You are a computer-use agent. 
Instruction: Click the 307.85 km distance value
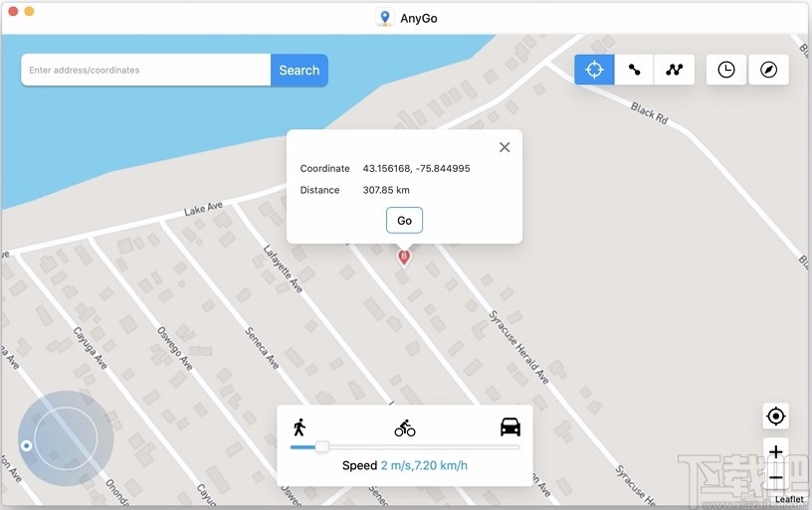[x=386, y=190]
